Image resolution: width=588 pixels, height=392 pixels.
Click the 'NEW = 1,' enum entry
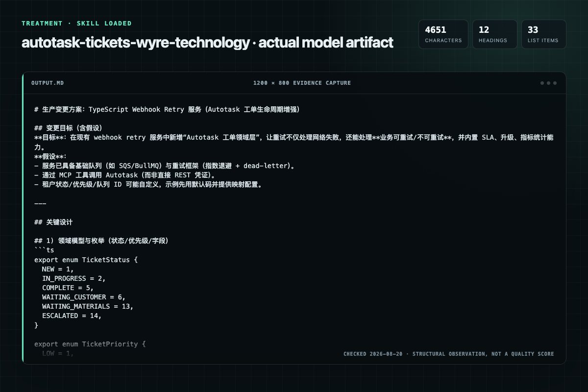click(58, 269)
